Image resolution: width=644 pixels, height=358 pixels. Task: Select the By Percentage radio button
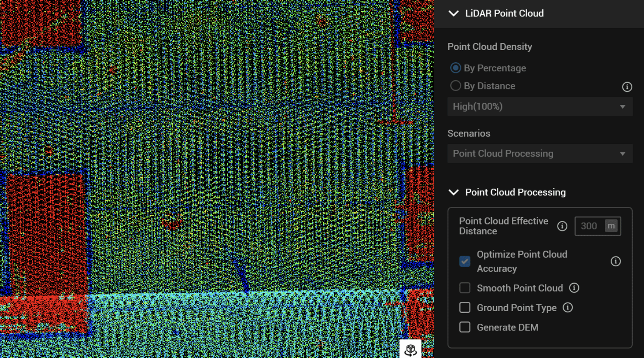(x=456, y=68)
